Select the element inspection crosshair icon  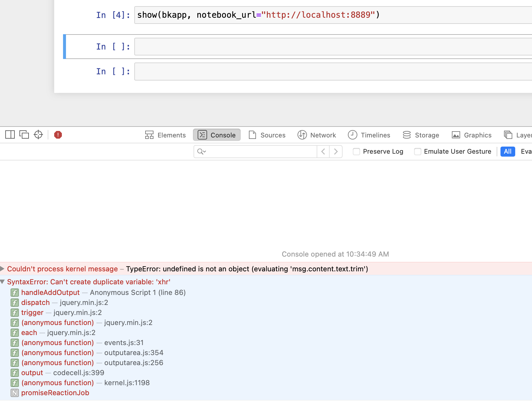pos(38,135)
